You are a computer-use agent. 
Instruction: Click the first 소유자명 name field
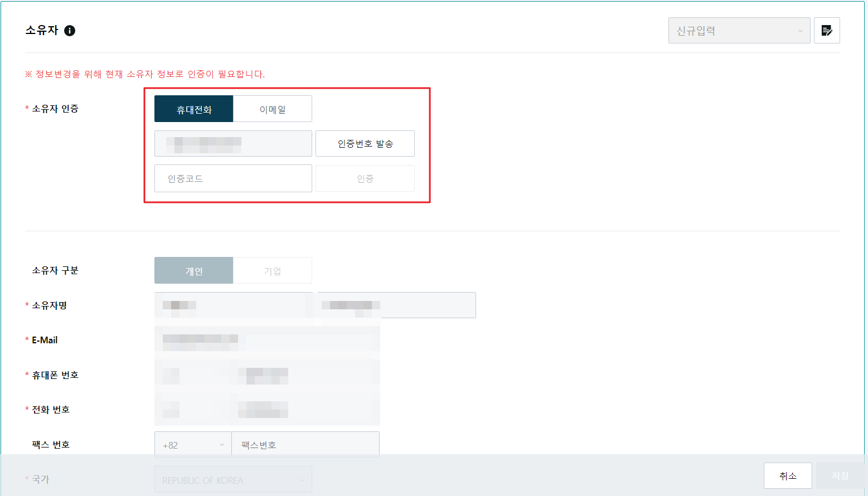233,305
